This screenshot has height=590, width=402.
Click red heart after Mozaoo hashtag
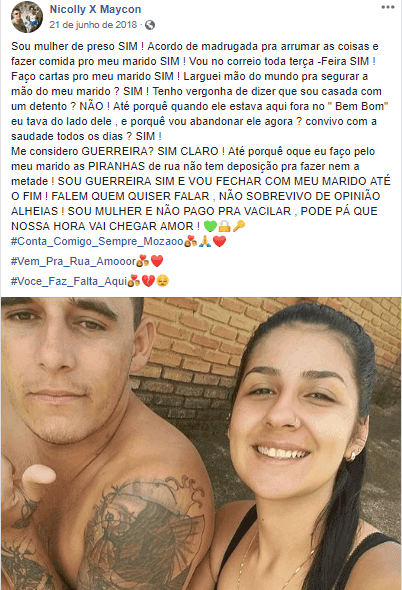(x=219, y=241)
